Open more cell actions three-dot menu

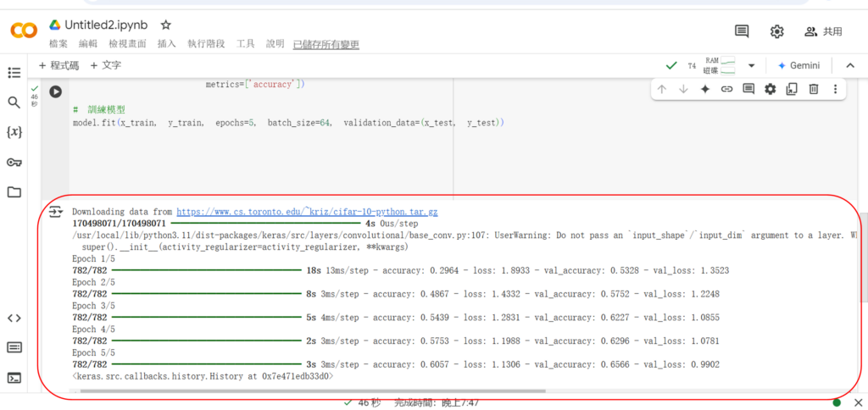pos(835,89)
